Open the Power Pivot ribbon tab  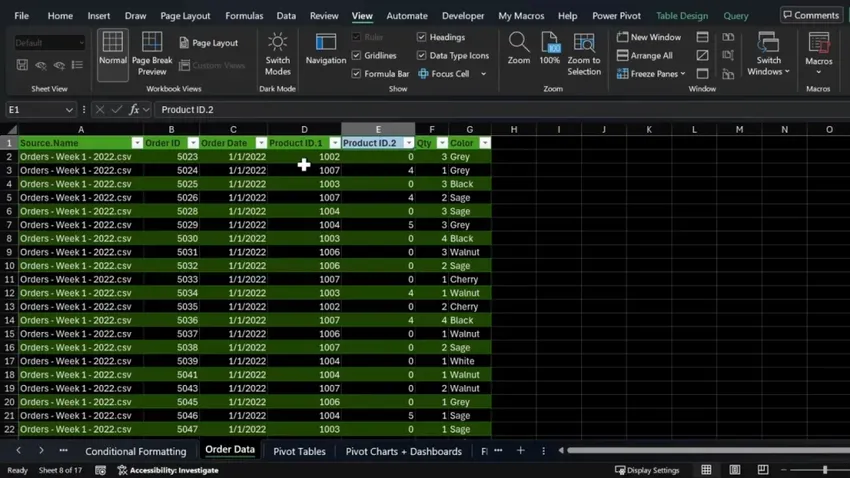pyautogui.click(x=616, y=16)
